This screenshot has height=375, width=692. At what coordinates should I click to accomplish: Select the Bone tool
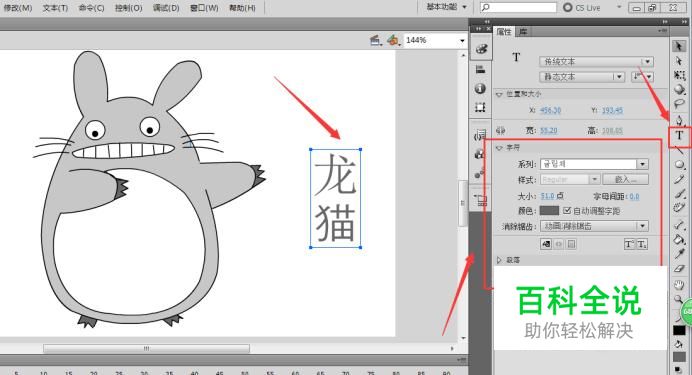click(679, 225)
